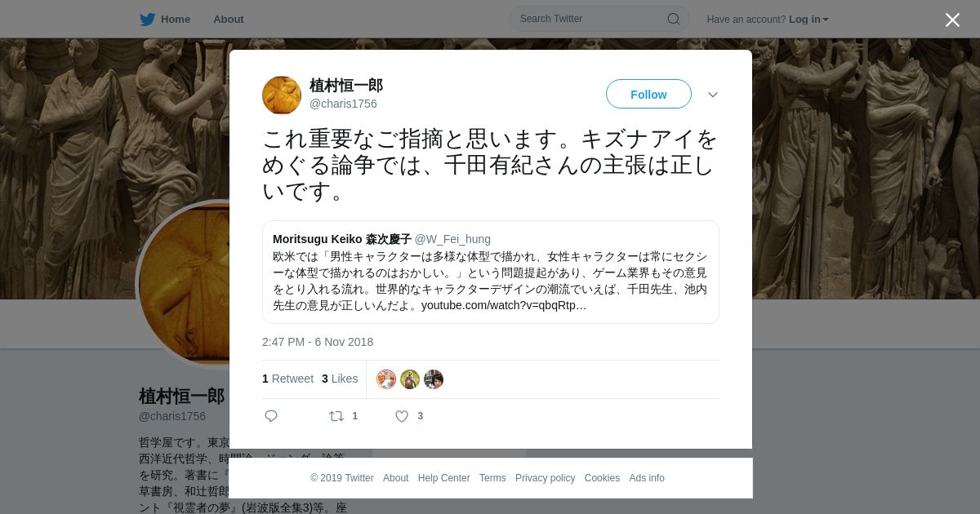Open the youtube.com link in quoted tweet
This screenshot has height=514, width=980.
[504, 305]
